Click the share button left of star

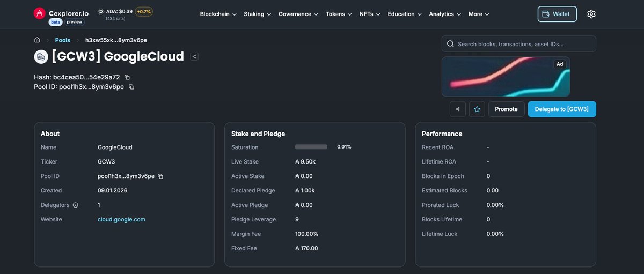(x=458, y=109)
